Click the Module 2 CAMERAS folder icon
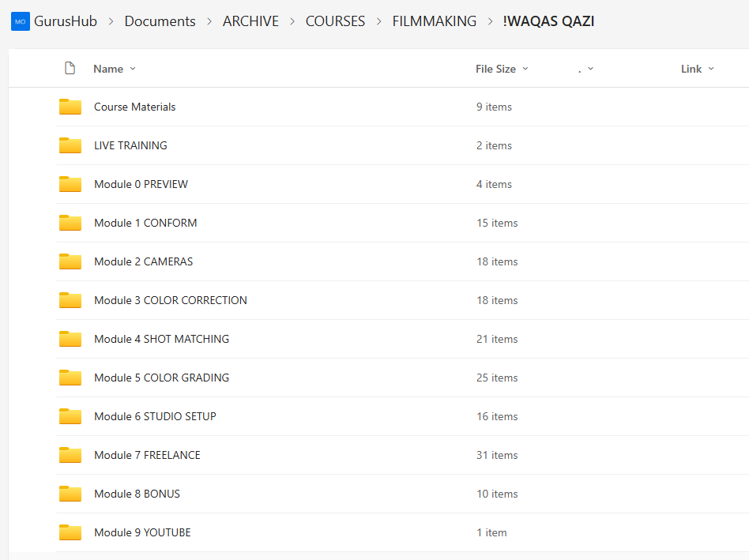This screenshot has height=560, width=749. [x=70, y=261]
